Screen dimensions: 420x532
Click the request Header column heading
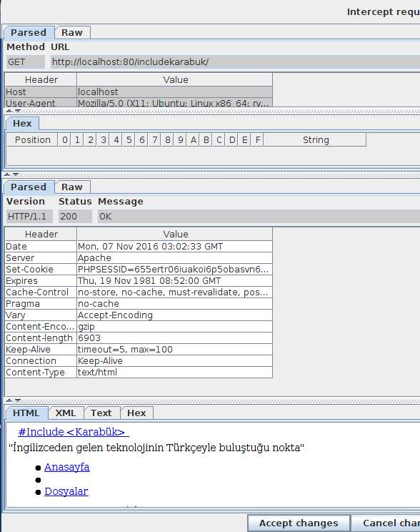41,80
